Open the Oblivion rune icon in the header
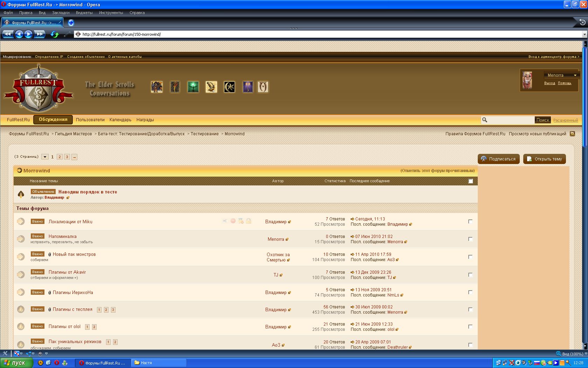 (x=263, y=87)
